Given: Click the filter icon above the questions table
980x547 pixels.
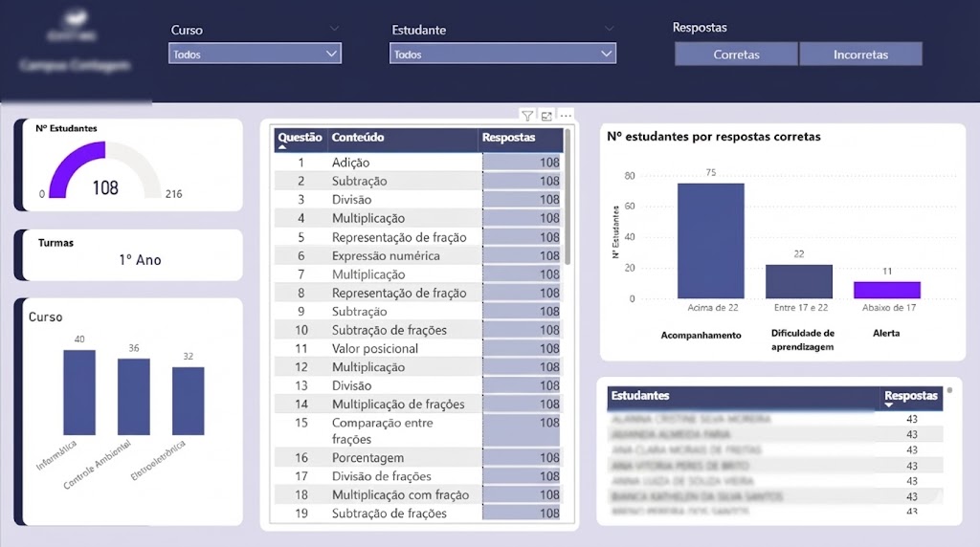Looking at the screenshot, I should (527, 116).
